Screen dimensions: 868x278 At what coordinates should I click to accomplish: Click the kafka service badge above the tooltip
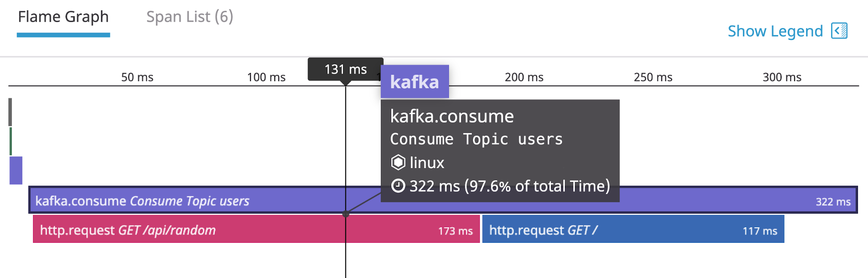click(414, 81)
